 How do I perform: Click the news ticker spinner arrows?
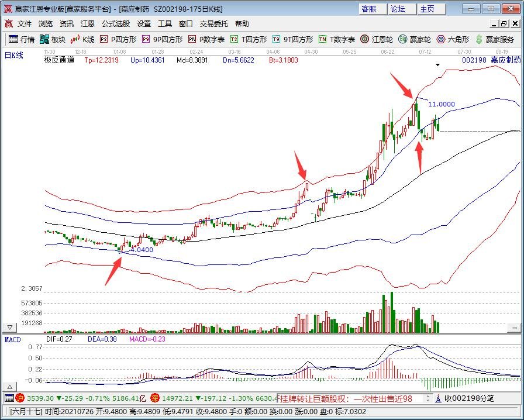point(427,398)
